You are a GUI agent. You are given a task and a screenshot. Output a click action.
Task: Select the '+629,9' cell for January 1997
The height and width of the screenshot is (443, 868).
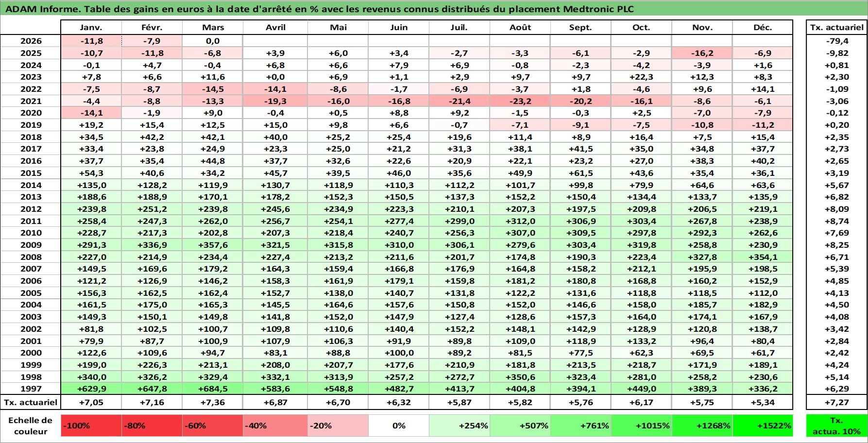click(x=91, y=389)
